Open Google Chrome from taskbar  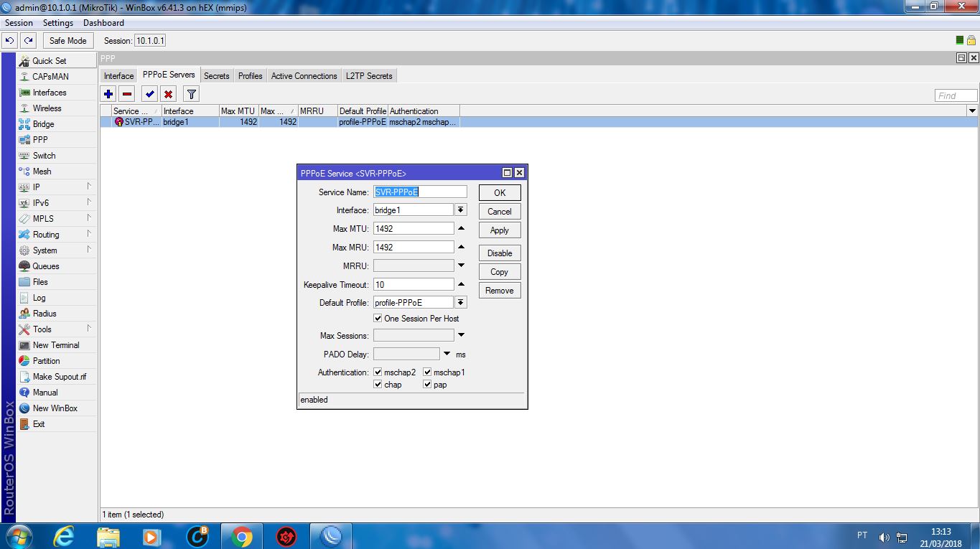242,536
